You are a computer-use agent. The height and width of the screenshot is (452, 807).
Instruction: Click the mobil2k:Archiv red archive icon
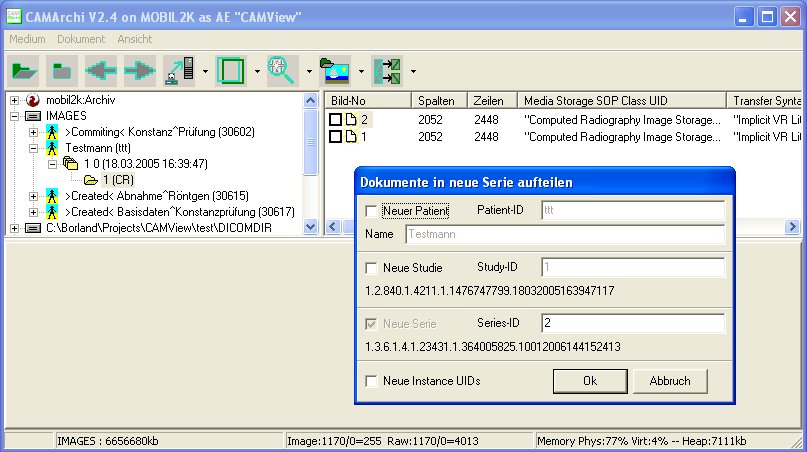point(33,100)
